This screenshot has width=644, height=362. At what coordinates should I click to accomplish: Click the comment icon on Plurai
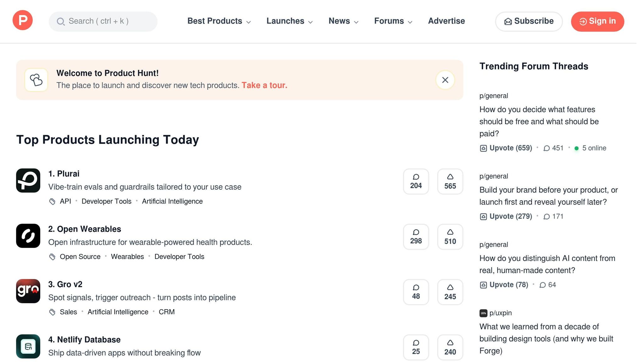[416, 181]
